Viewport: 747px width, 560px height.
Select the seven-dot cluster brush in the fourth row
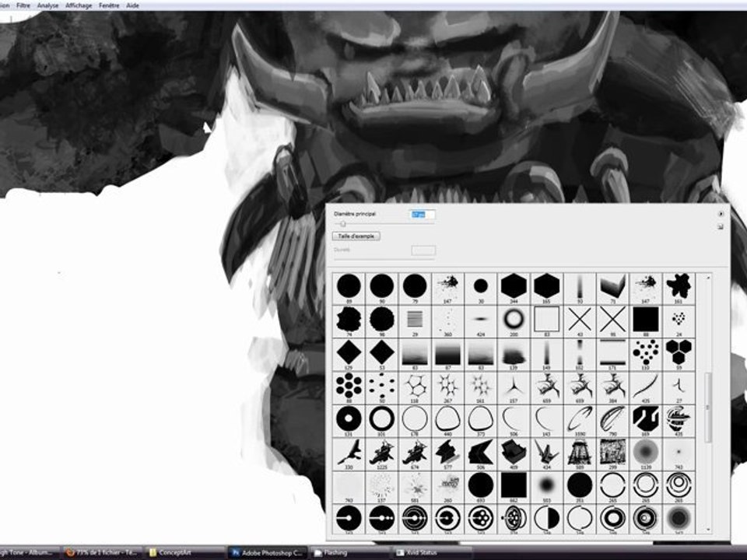coord(349,387)
